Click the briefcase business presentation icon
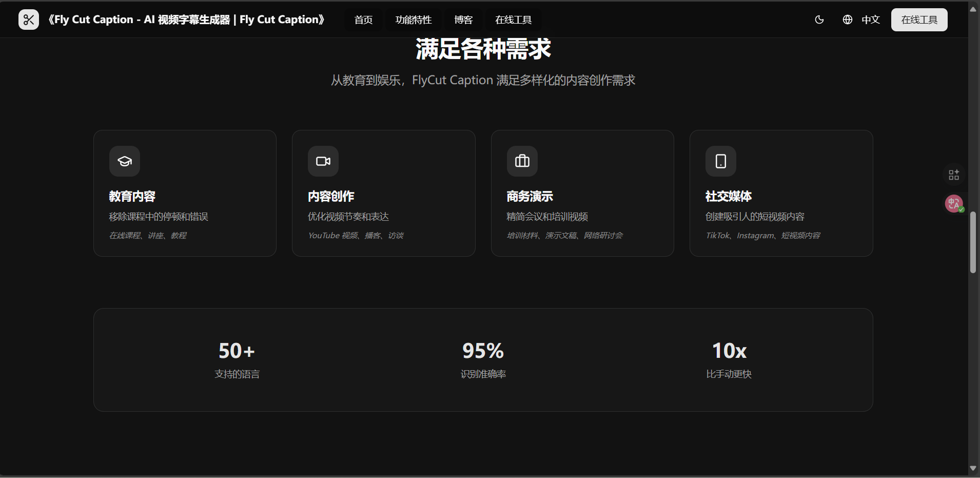The image size is (980, 478). click(522, 161)
